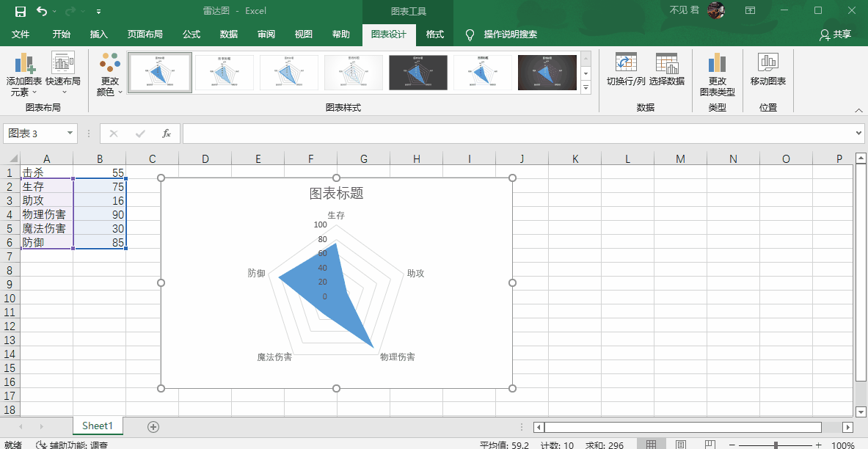The image size is (868, 449).
Task: Click the chart title 图表标题
Action: pos(336,193)
